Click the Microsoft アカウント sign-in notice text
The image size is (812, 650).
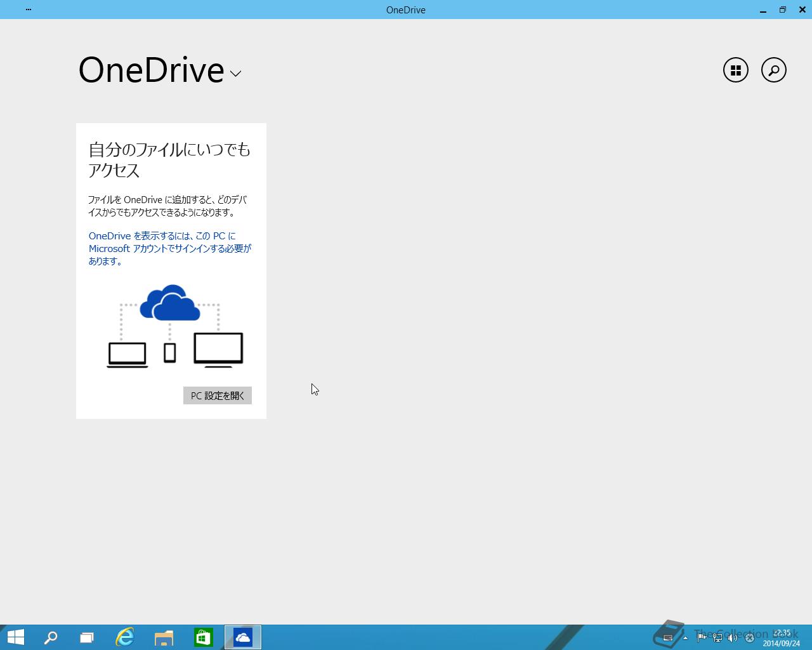170,248
